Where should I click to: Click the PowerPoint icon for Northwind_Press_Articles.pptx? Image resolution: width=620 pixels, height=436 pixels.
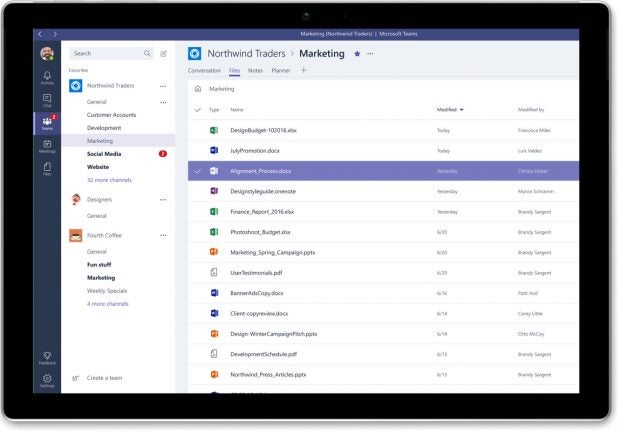tap(214, 374)
